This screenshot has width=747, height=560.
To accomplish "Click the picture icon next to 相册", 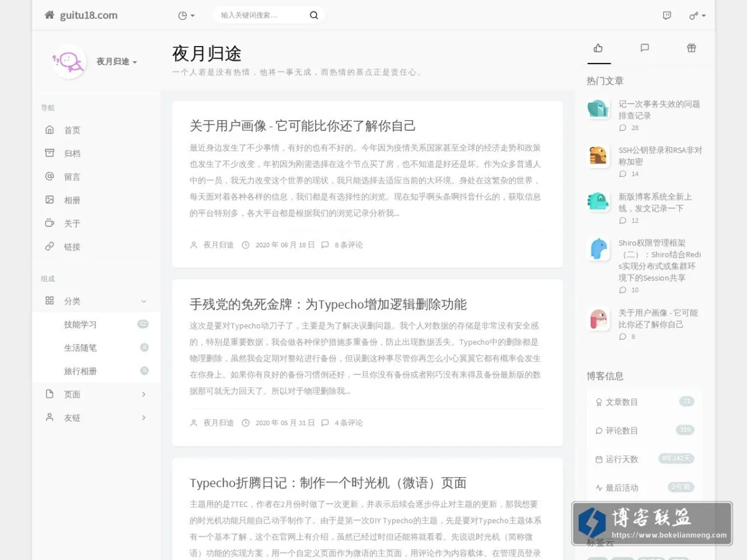I will pyautogui.click(x=50, y=200).
